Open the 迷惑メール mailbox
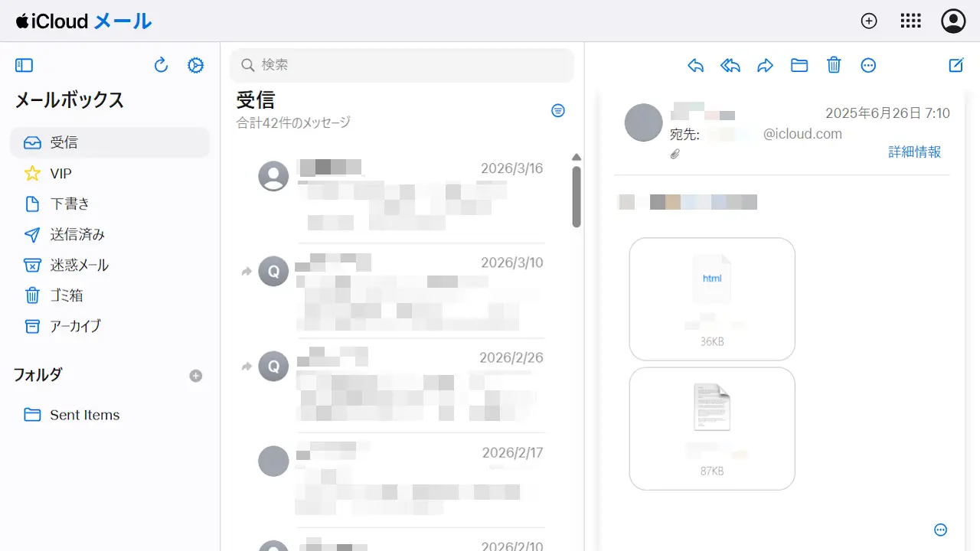The width and height of the screenshot is (980, 551). (x=79, y=265)
